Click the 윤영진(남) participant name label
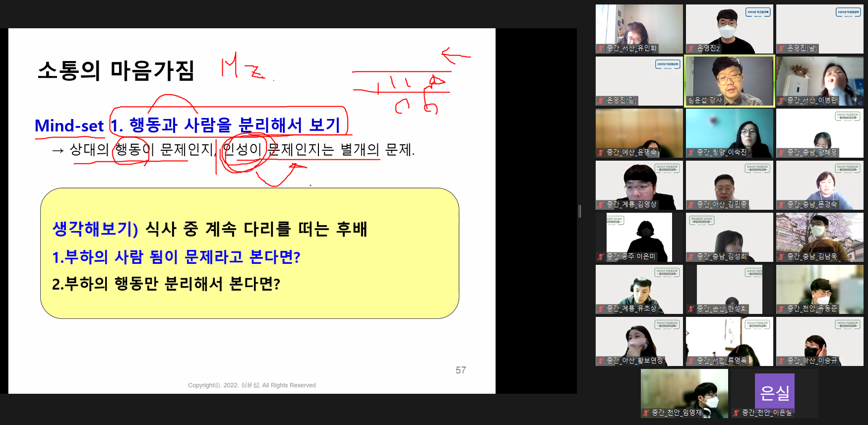868x425 pixels. coord(802,48)
